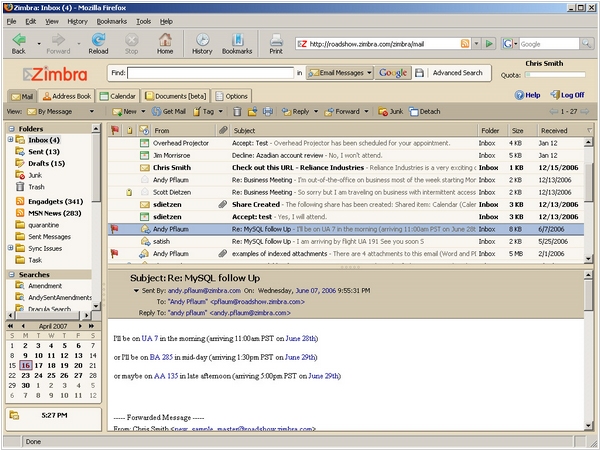Open the Reply dropdown arrow
Screen dimensions: 600x450
(x=316, y=111)
